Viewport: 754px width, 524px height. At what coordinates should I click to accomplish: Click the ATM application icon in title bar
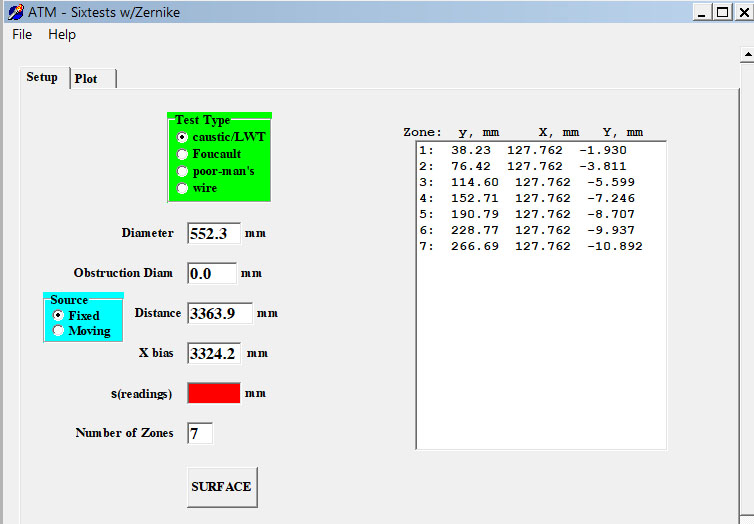pyautogui.click(x=15, y=12)
